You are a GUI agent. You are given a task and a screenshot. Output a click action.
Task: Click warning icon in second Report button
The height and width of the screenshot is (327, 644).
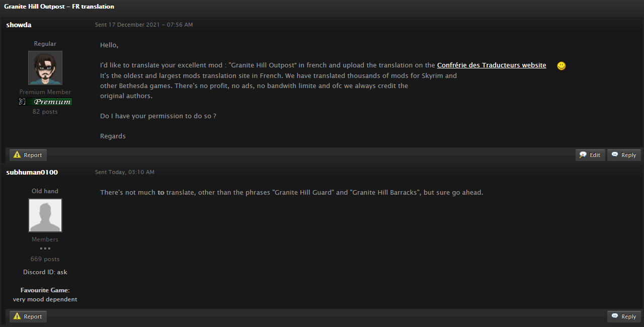(17, 316)
